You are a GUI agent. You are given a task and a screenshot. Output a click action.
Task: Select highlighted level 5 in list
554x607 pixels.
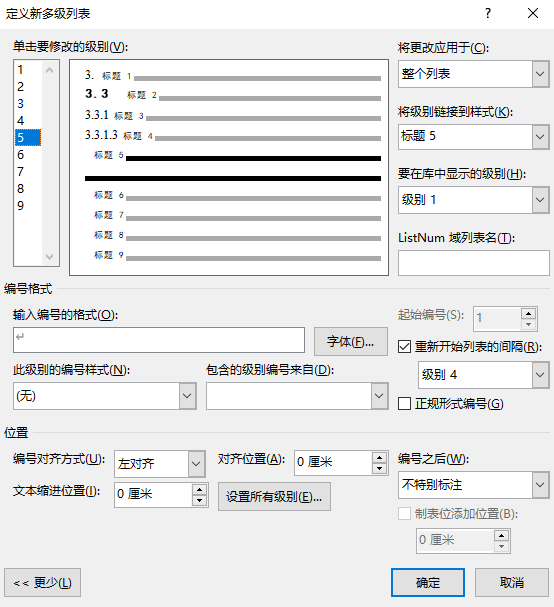point(28,138)
